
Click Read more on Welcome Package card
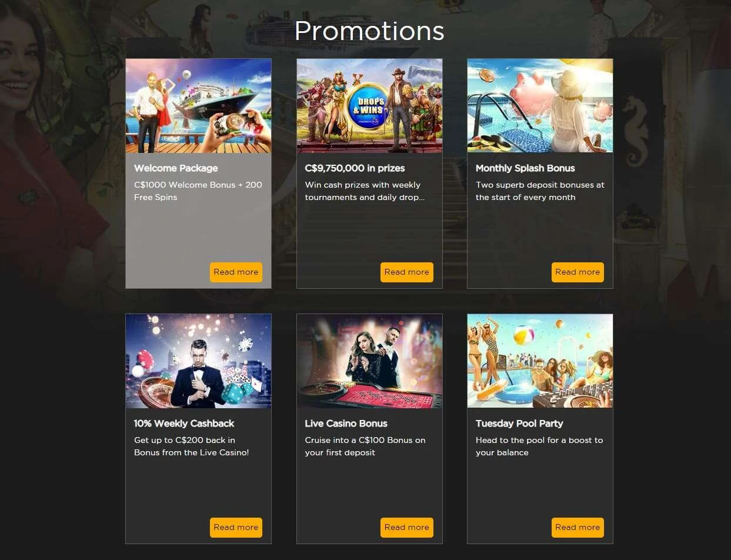coord(236,272)
